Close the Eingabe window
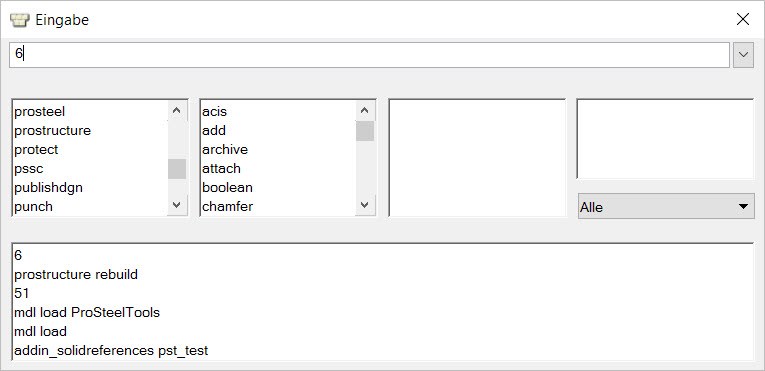765x371 pixels. (743, 20)
